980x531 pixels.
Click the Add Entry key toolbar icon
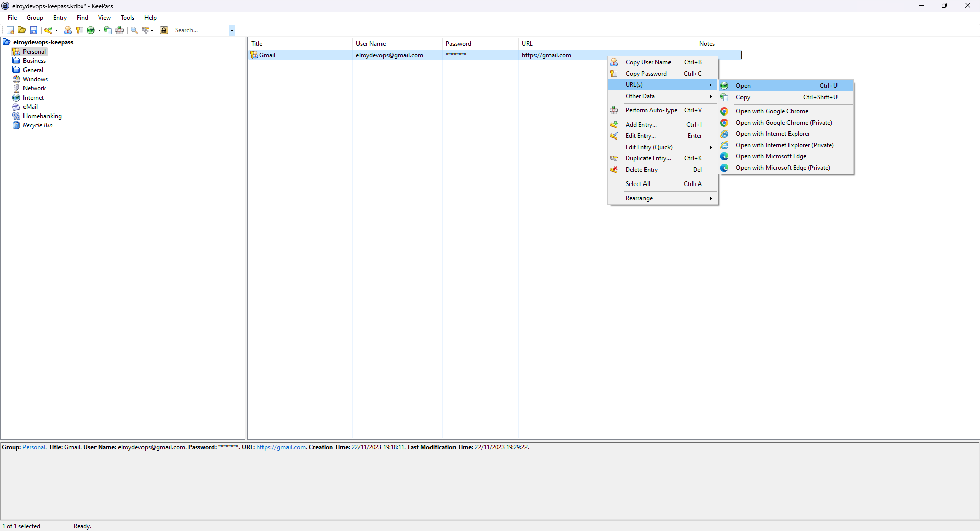[48, 30]
